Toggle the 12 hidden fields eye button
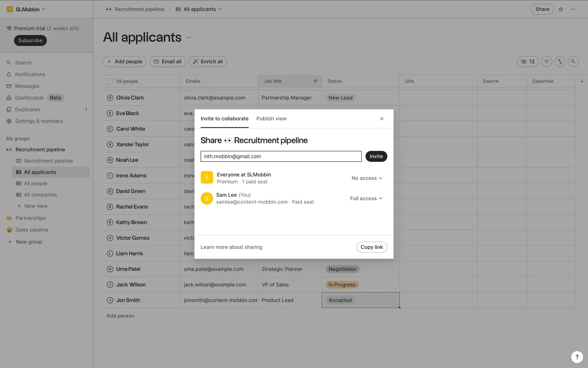588x368 pixels. pos(528,62)
